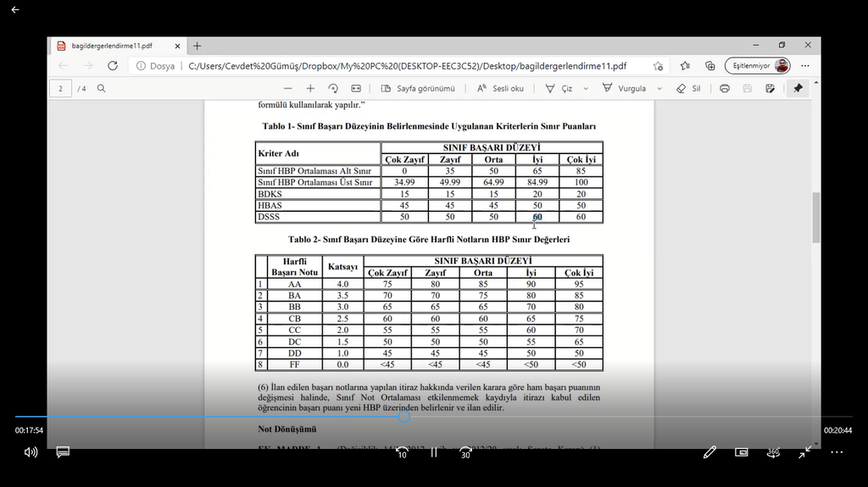Click the Katsayı column header
The height and width of the screenshot is (487, 868).
click(x=342, y=266)
